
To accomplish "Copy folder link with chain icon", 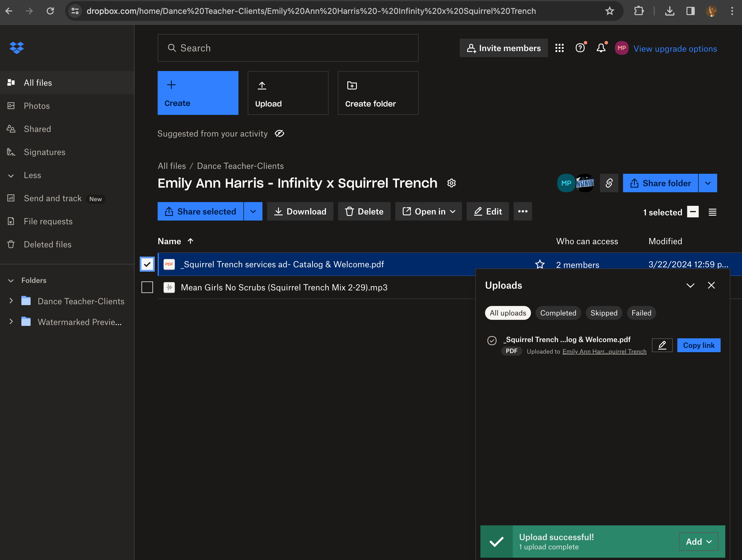I will point(609,183).
